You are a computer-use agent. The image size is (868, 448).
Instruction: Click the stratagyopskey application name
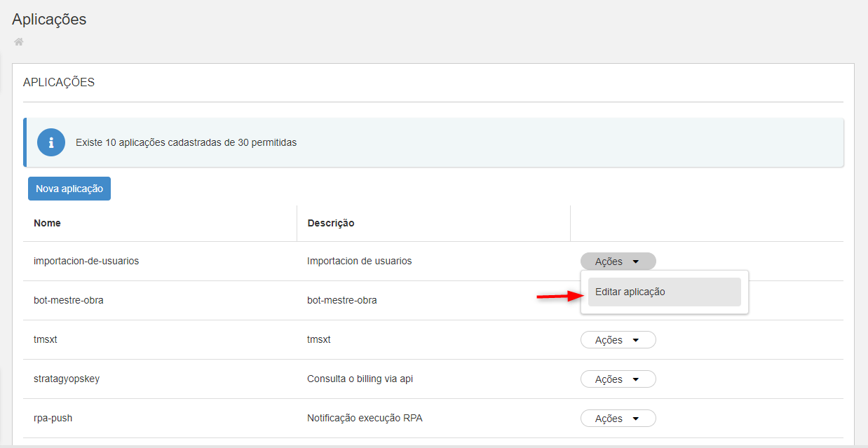point(67,379)
